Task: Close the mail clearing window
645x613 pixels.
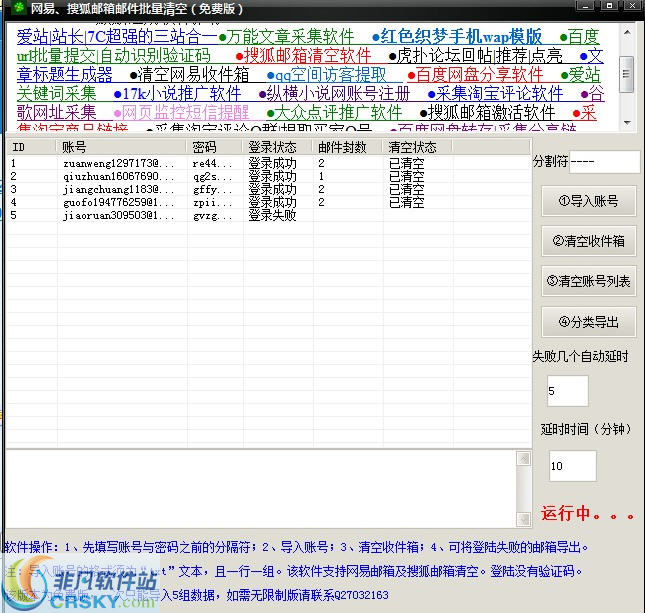Action: click(x=633, y=6)
